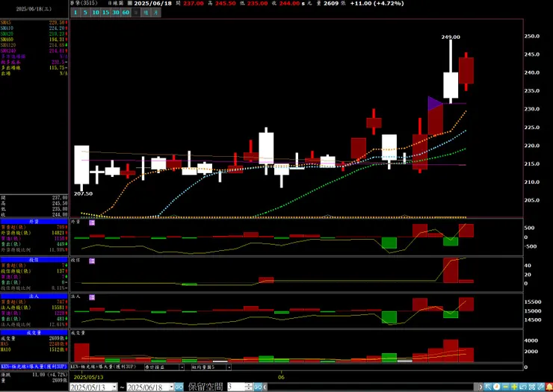
Task: Open the start date 2025/05/13 dropdown arrow
Action: [114, 388]
